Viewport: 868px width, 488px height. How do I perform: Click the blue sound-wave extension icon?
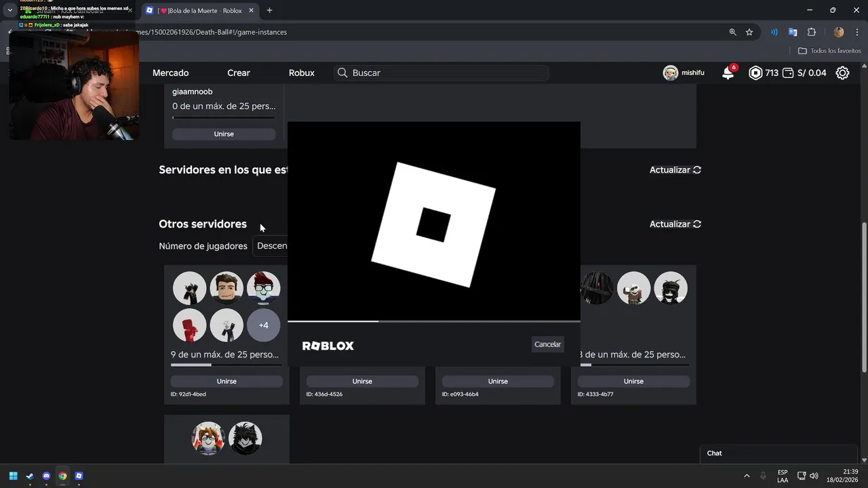pos(774,32)
